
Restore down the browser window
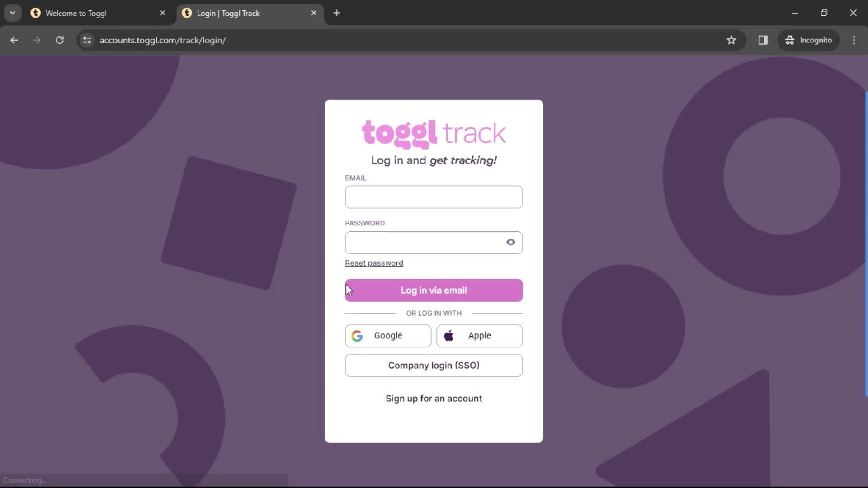824,13
